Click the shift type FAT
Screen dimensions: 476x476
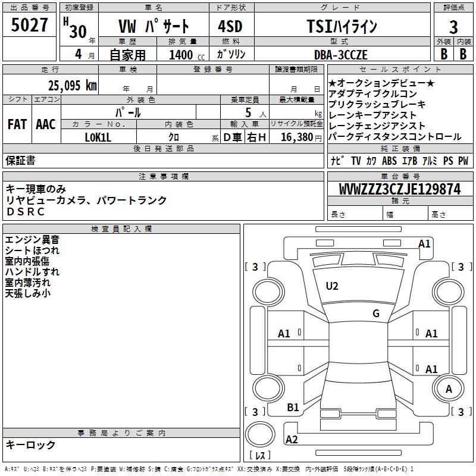point(17,124)
